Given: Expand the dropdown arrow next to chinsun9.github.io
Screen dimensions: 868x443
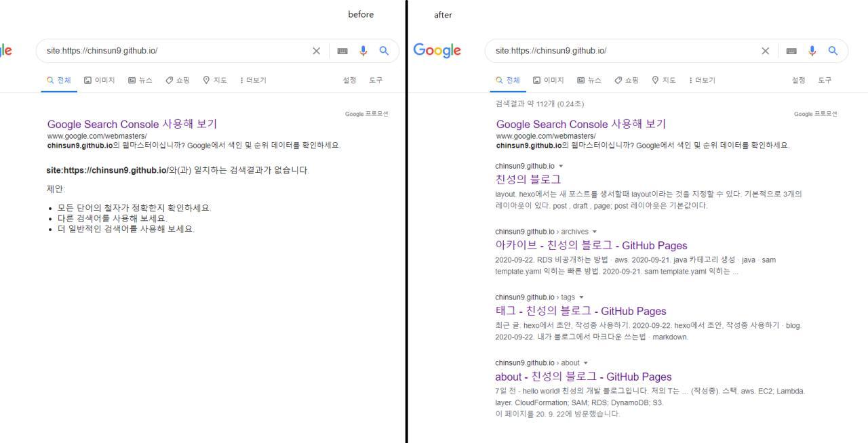Looking at the screenshot, I should 561,167.
